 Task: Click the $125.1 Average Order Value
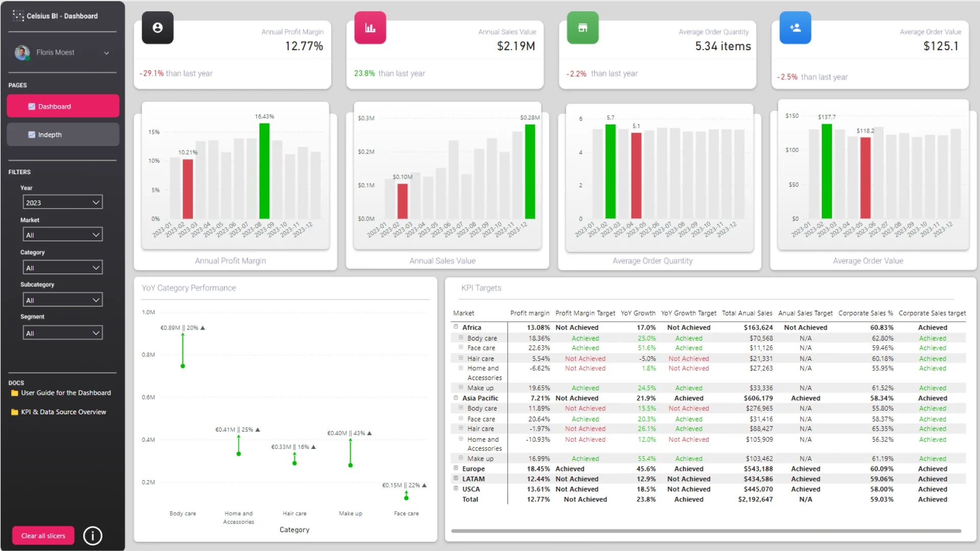coord(941,46)
